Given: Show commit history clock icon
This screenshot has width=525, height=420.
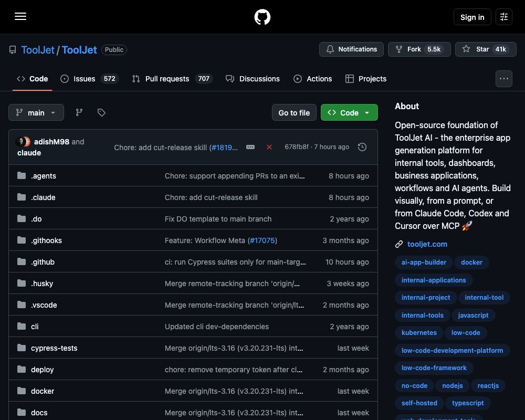Looking at the screenshot, I should 362,147.
